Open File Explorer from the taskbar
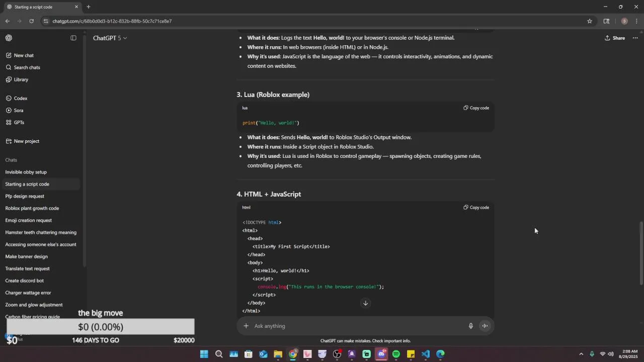Screen dimensions: 644x362 (x=278, y=354)
